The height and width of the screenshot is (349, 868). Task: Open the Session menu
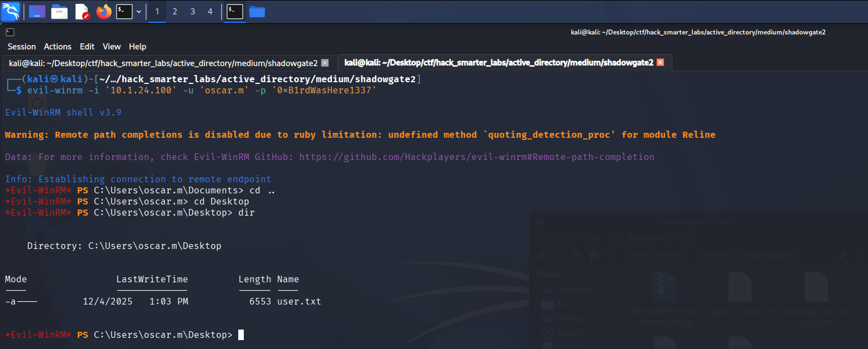tap(22, 47)
